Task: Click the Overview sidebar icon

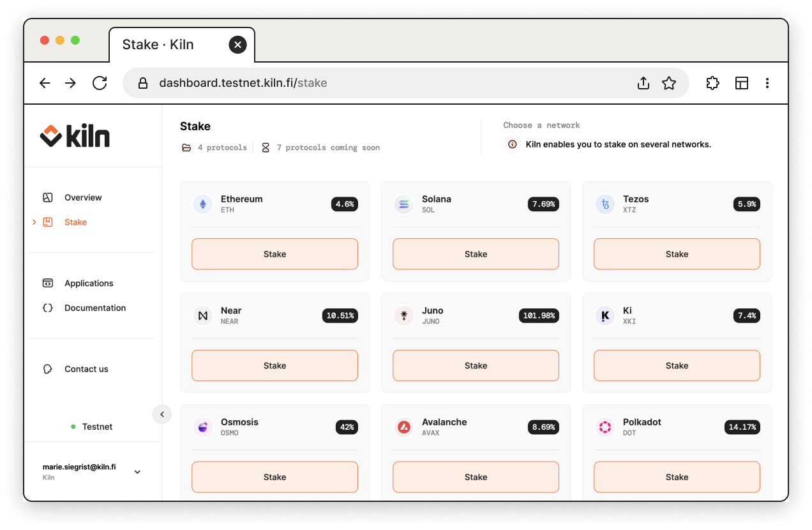Action: 47,197
